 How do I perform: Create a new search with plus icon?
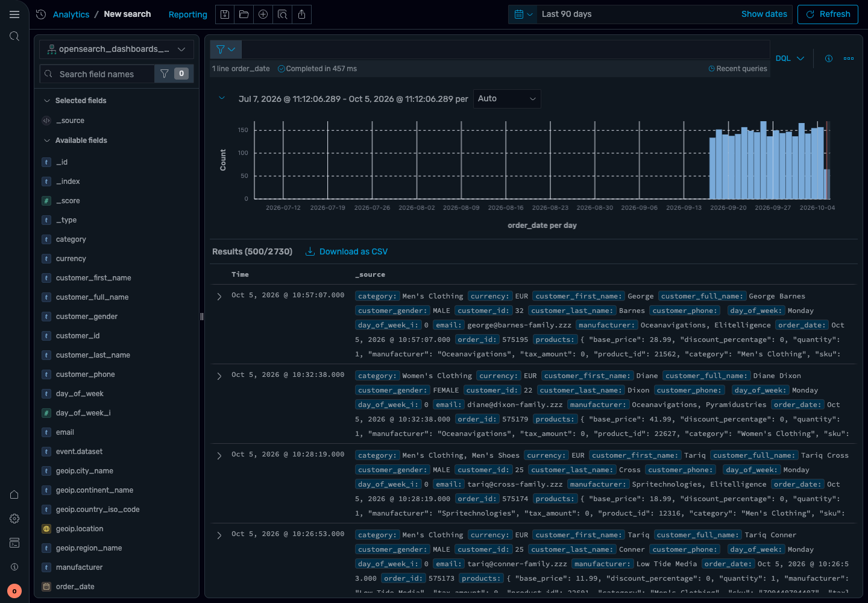[263, 14]
